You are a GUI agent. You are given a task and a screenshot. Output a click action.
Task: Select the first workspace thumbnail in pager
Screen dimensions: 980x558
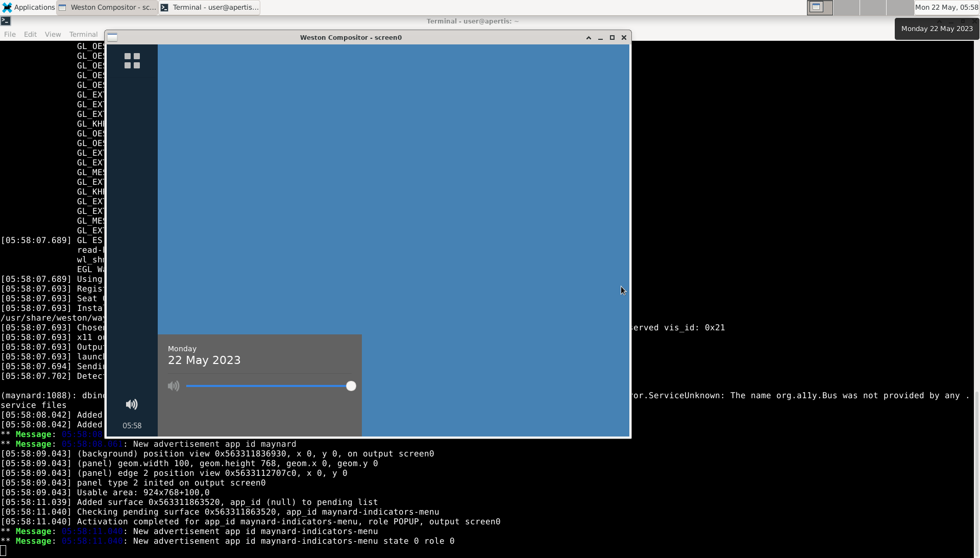point(820,7)
